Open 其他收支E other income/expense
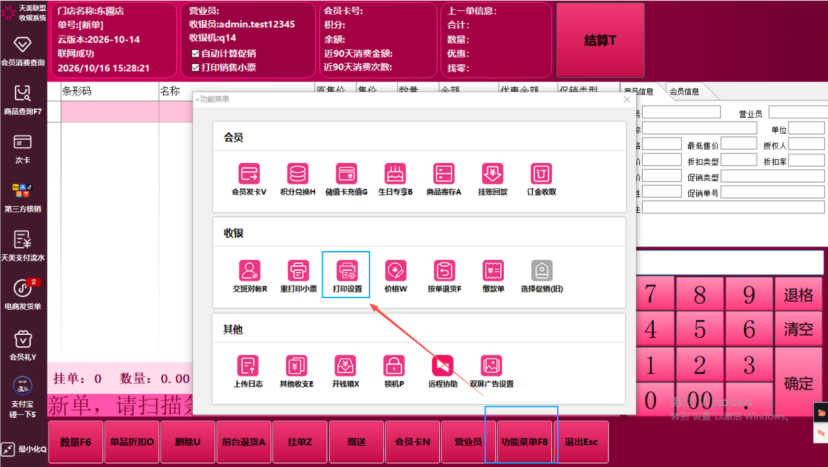Viewport: 828px width, 467px height. [296, 371]
